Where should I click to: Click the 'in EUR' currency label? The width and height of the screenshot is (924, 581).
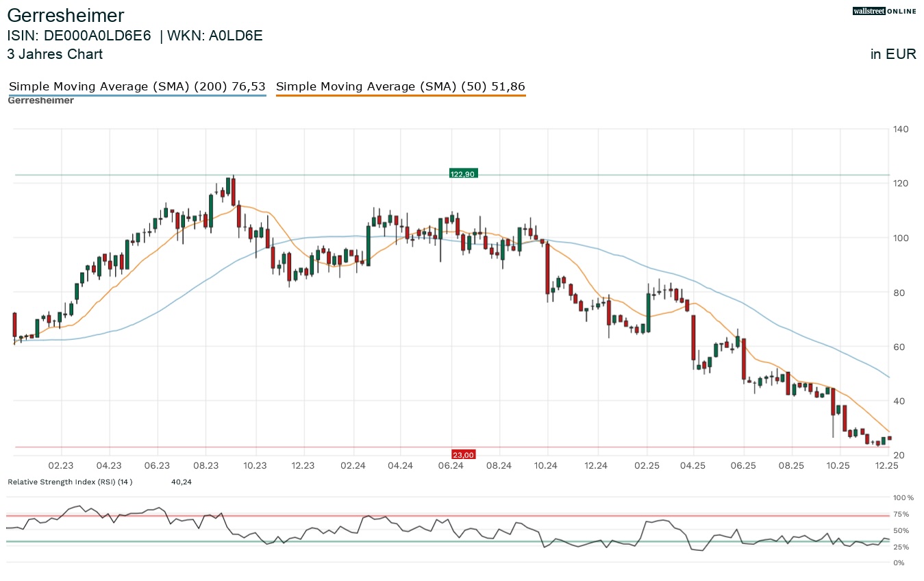[x=893, y=54]
